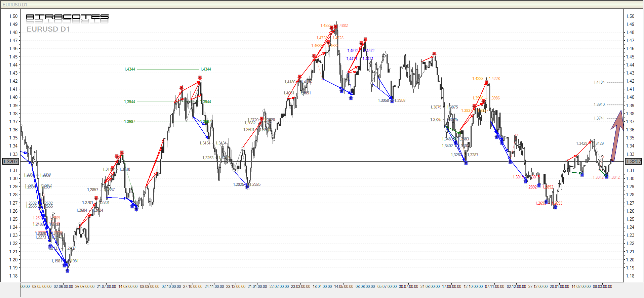Viewport: 644px width, 298px height.
Task: Select the blue buy marker at the 1,3958 low
Action: [392, 100]
